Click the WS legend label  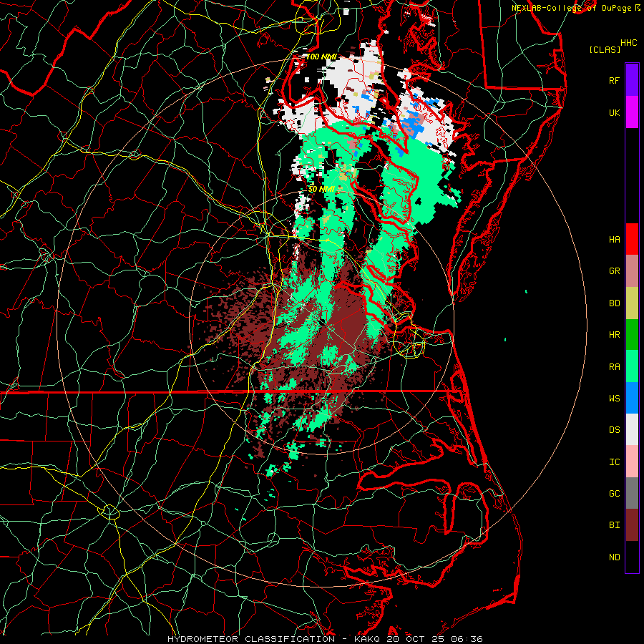[x=614, y=398]
